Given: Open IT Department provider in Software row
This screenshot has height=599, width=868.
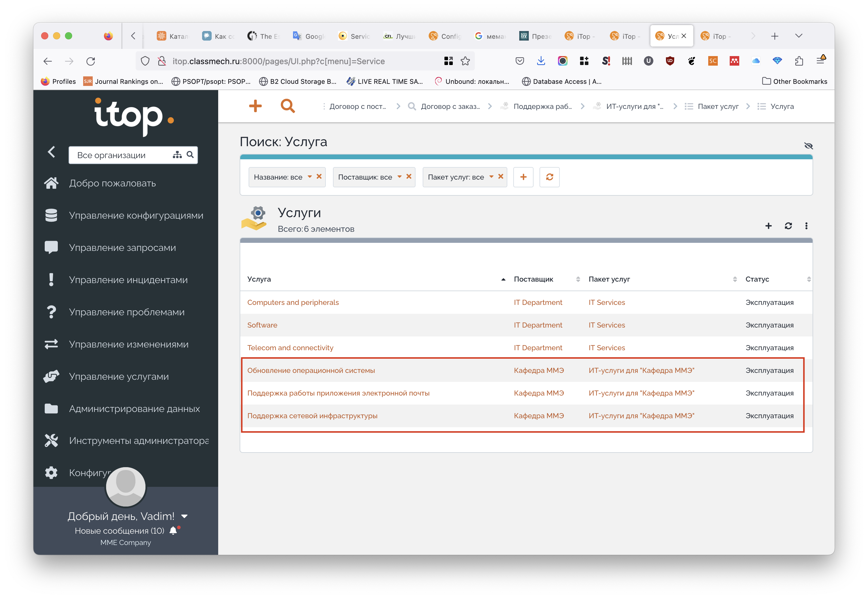Looking at the screenshot, I should coord(538,325).
